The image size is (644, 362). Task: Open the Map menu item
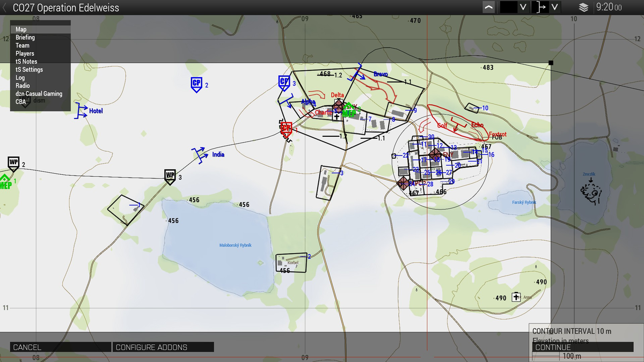point(40,29)
